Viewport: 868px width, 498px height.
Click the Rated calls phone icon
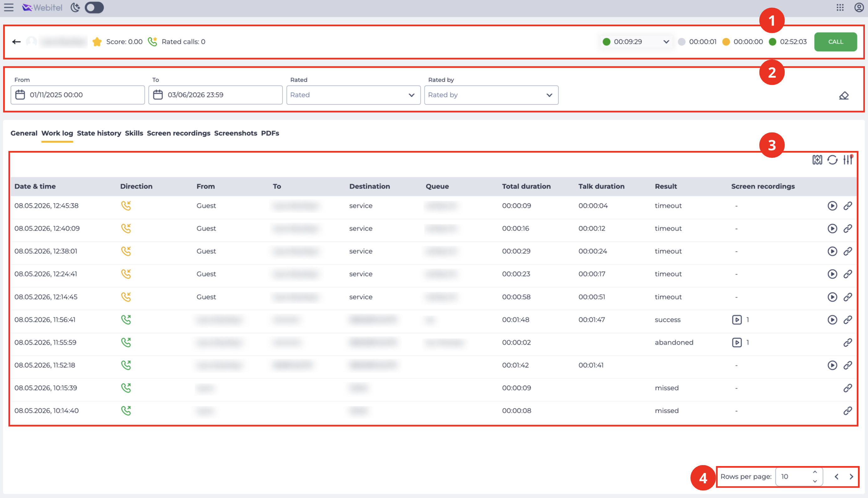152,42
